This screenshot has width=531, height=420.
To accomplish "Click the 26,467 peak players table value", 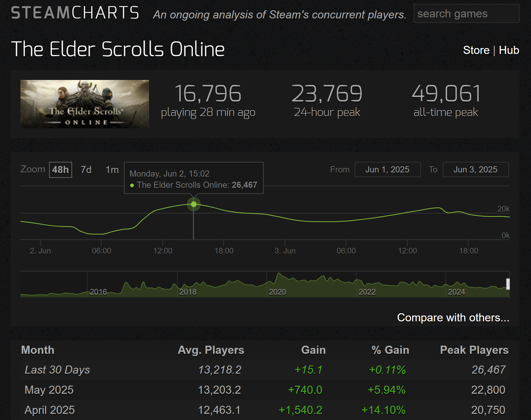I will click(x=488, y=370).
